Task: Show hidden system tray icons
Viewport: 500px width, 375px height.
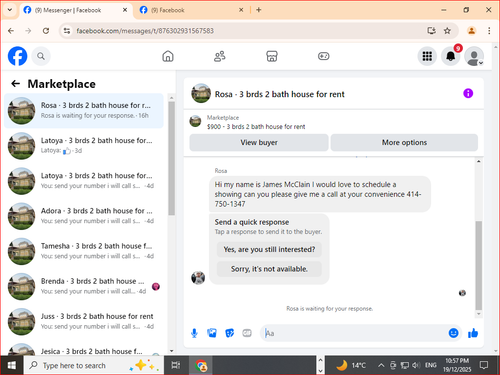Action: [381, 365]
